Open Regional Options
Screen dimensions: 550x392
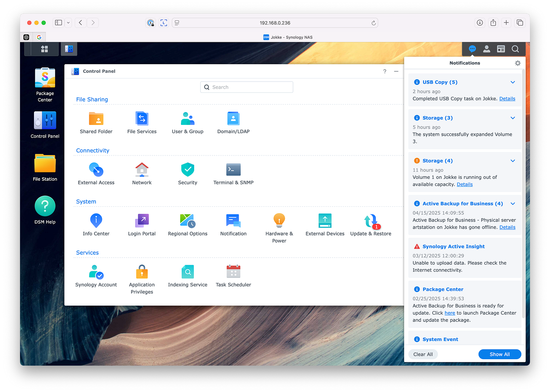click(187, 225)
